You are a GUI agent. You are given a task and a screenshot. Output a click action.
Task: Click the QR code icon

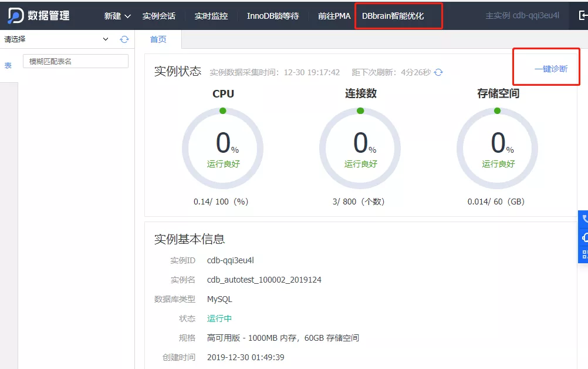tap(584, 254)
